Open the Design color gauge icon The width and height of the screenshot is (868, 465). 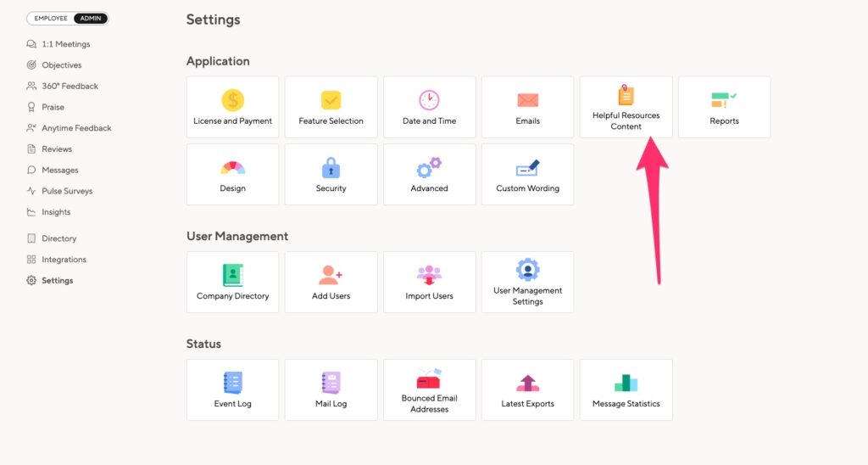tap(232, 167)
